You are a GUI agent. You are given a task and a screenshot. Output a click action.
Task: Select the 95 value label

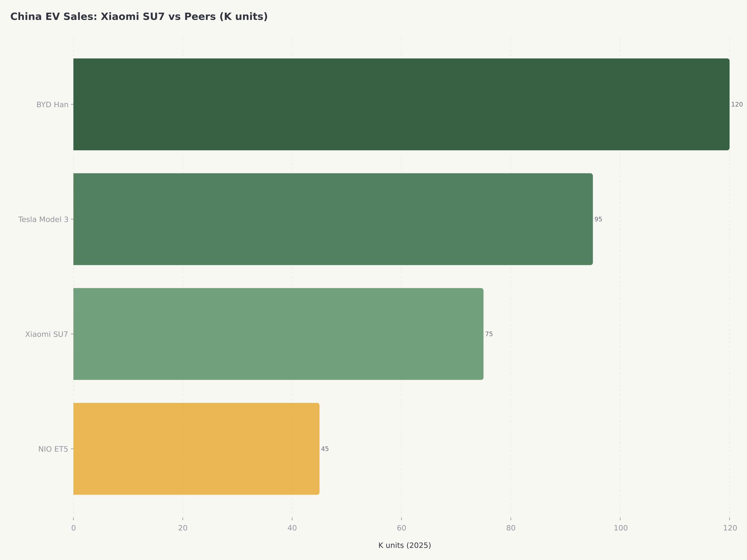click(598, 219)
